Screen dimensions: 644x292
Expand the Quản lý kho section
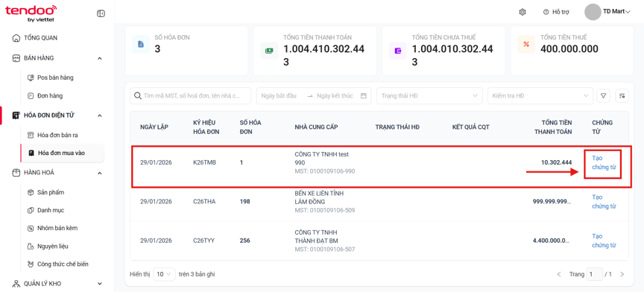(x=99, y=283)
